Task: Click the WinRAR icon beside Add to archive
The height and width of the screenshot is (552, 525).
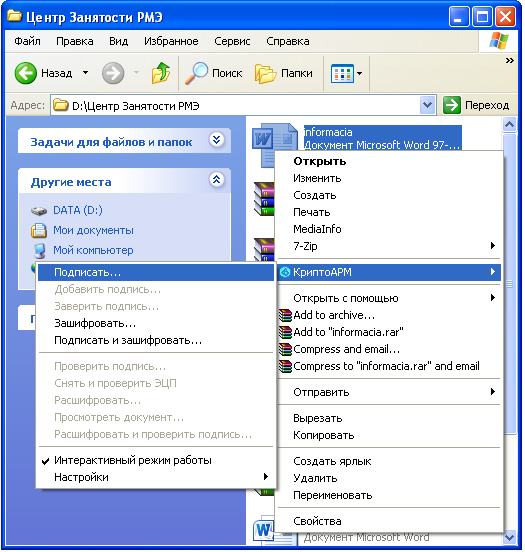Action: tap(285, 315)
